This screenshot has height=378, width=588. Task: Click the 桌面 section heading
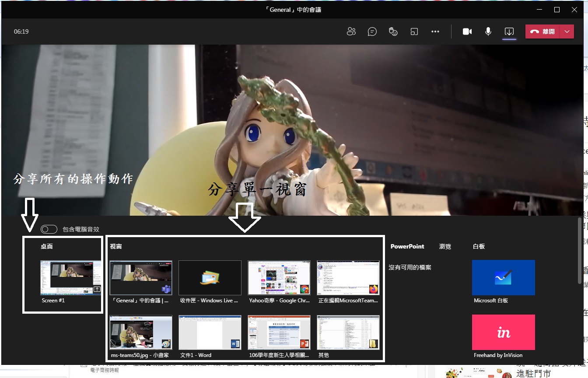pyautogui.click(x=47, y=246)
